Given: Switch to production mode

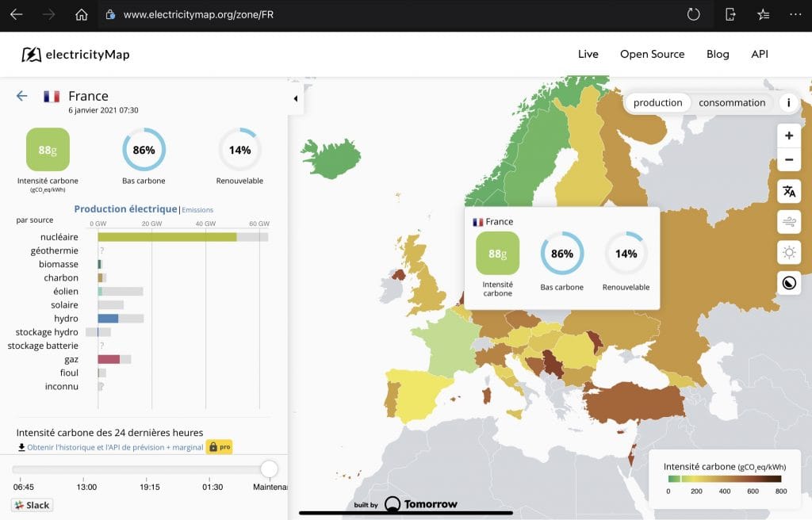Looking at the screenshot, I should tap(657, 102).
